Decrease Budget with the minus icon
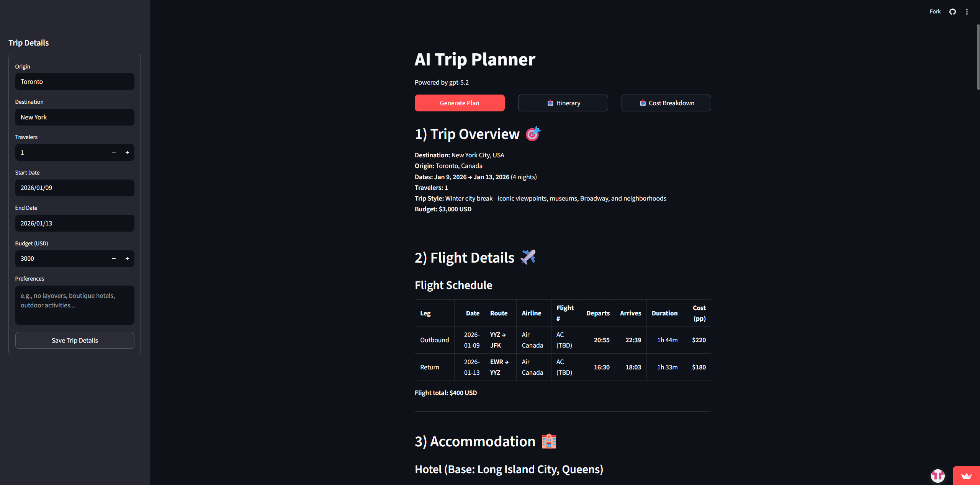The height and width of the screenshot is (485, 980). pos(114,259)
